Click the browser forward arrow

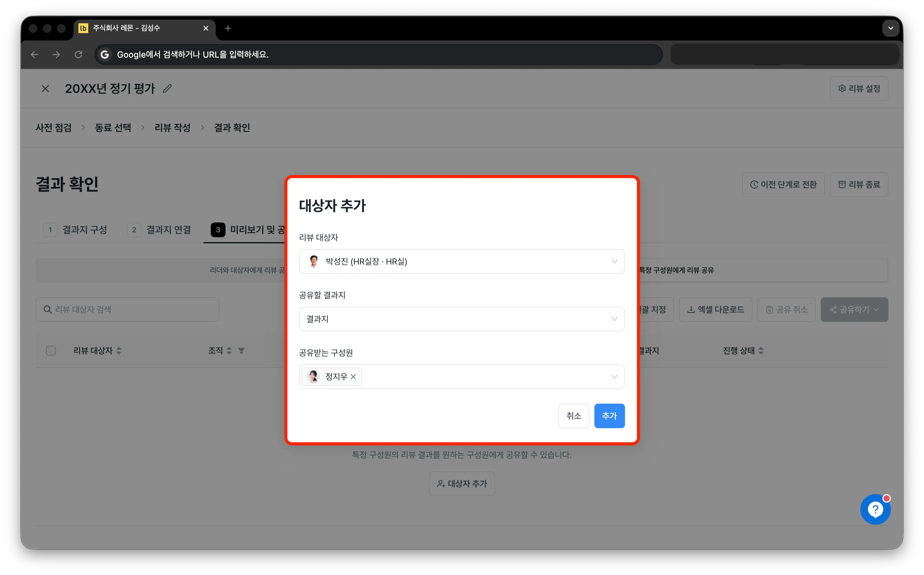[56, 54]
